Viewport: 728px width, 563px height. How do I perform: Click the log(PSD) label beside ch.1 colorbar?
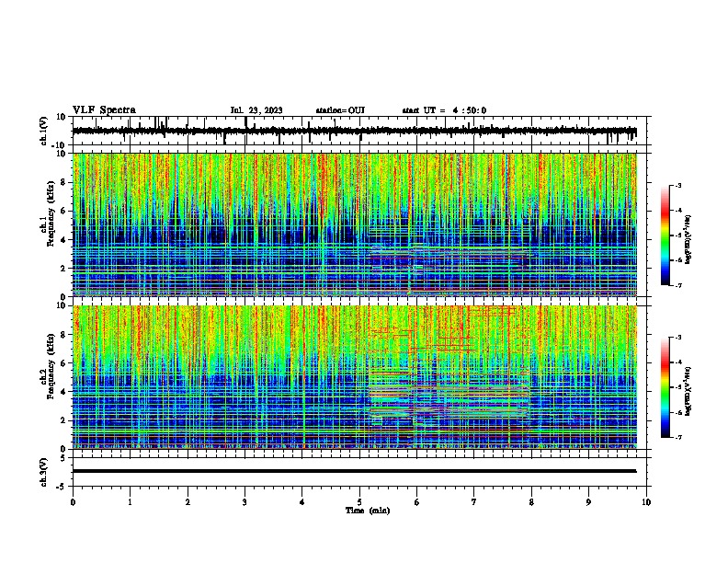pyautogui.click(x=688, y=239)
